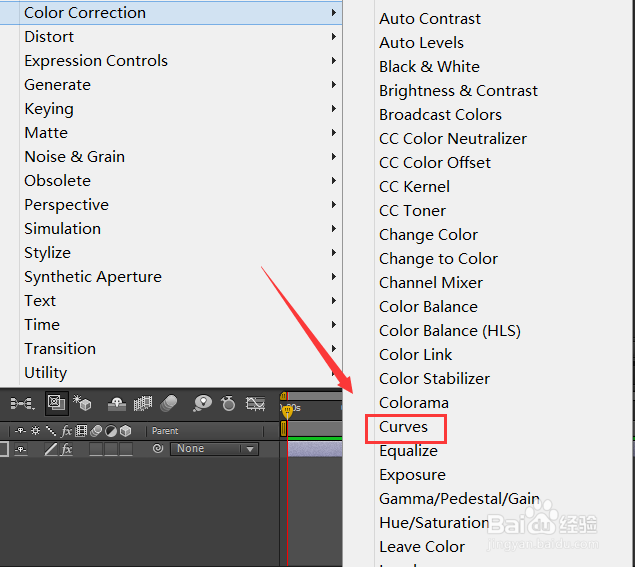Apply the Channel Mixer effect
Image resolution: width=635 pixels, height=567 pixels.
pyautogui.click(x=431, y=283)
